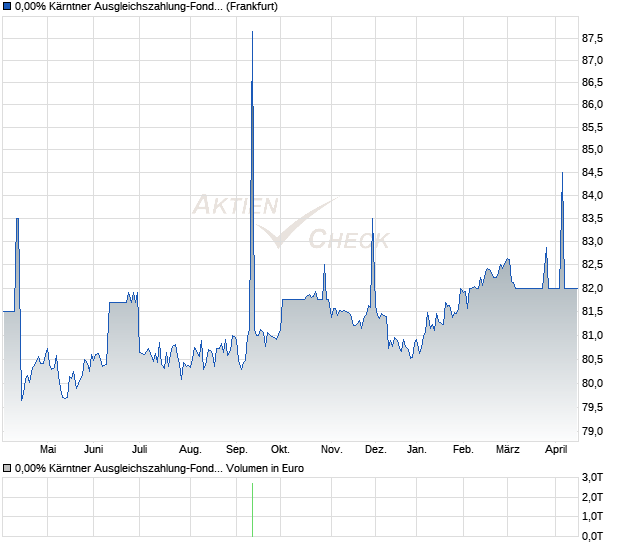This screenshot has width=620, height=546.
Task: Click the 3,0T volume axis value
Action: click(x=592, y=476)
